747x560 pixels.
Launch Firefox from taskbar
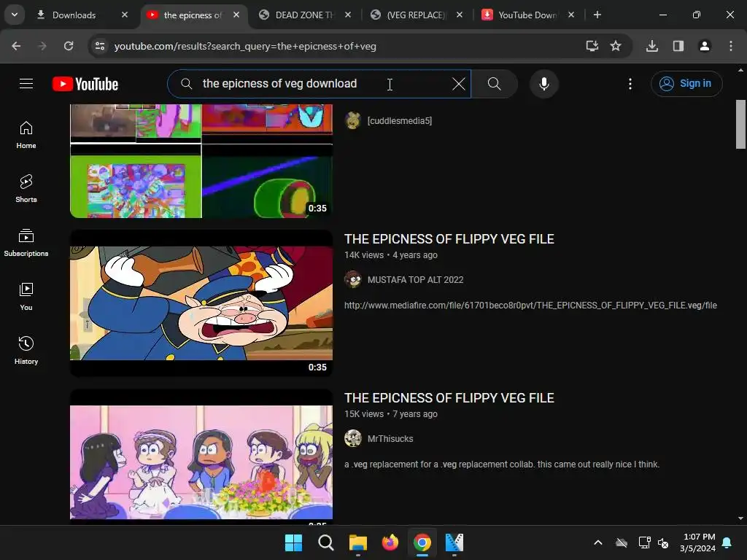tap(390, 542)
